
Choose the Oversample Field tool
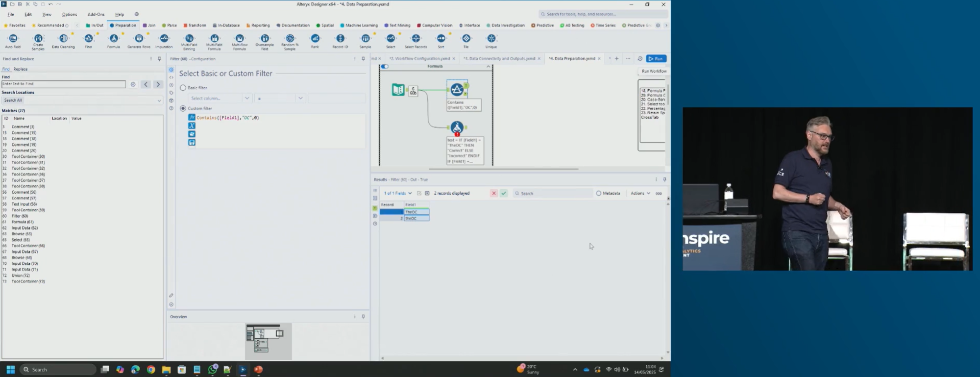click(265, 39)
